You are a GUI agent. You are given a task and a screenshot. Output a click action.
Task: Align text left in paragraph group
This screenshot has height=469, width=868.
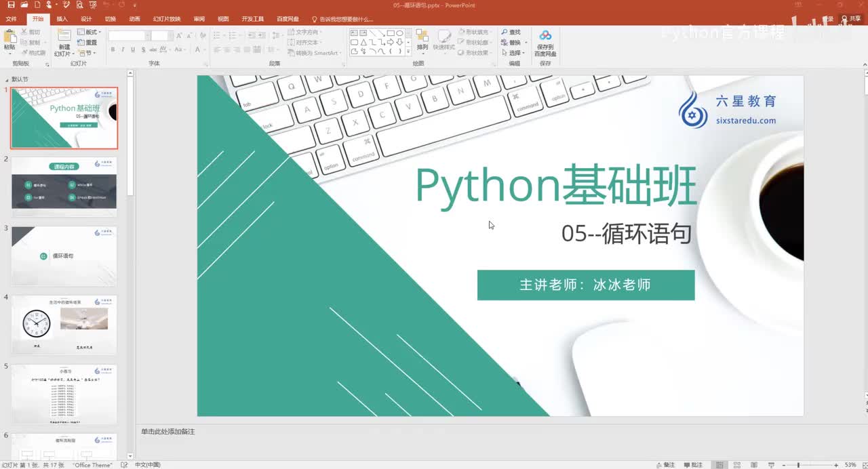217,49
